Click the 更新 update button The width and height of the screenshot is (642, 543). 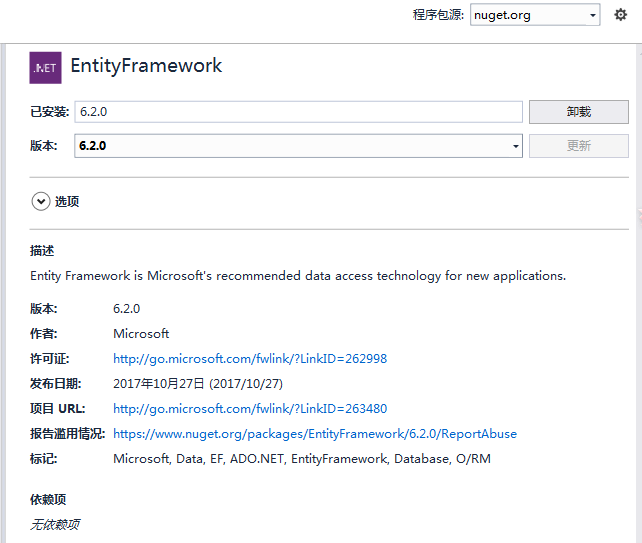pos(579,146)
